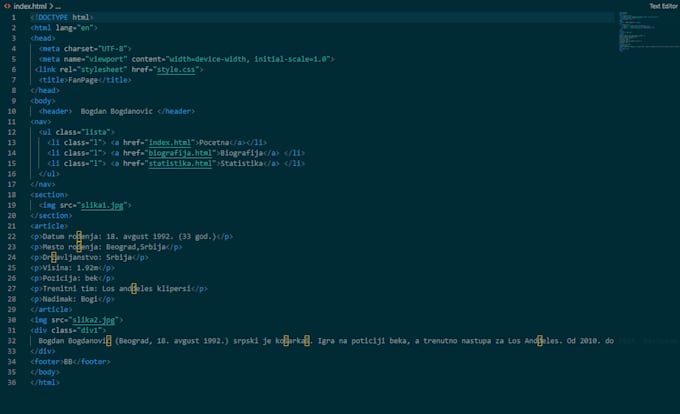The height and width of the screenshot is (414, 680).
Task: Follow the biografija.html href link
Action: point(180,153)
